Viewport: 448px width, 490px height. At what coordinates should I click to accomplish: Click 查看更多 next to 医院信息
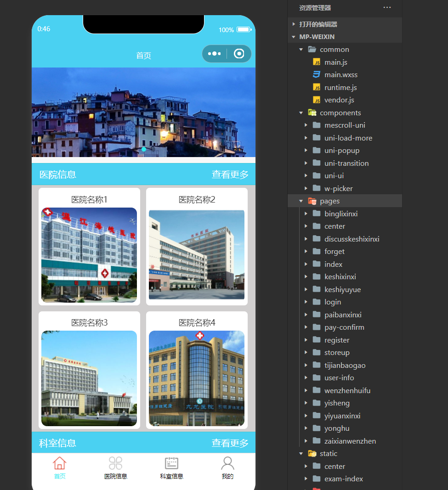pyautogui.click(x=230, y=175)
